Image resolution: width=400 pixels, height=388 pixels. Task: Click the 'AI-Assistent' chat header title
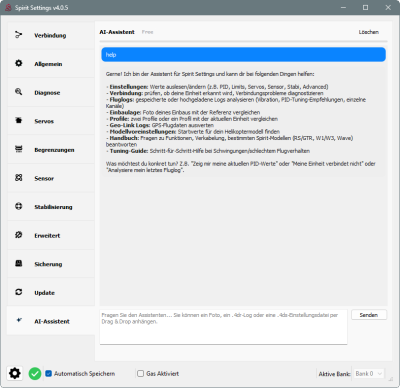(117, 32)
